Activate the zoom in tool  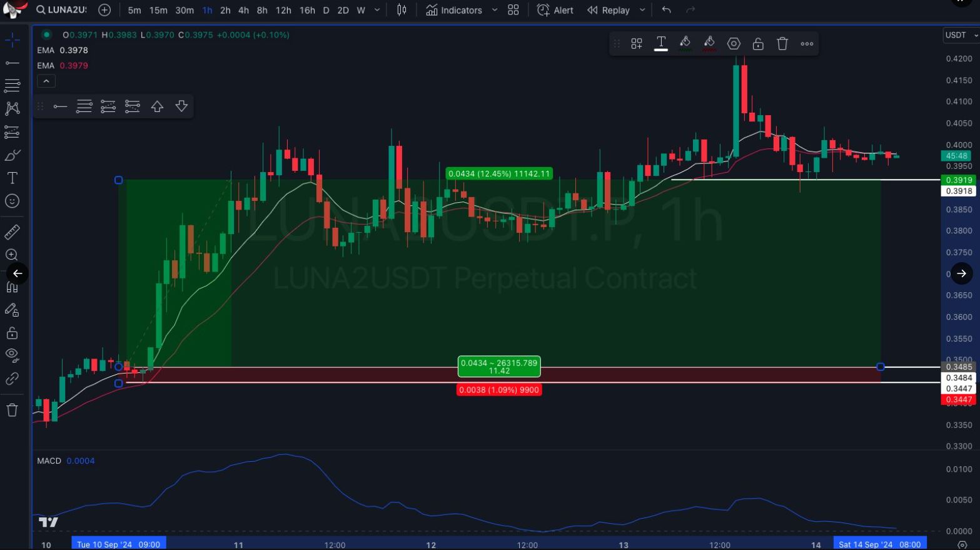(12, 255)
